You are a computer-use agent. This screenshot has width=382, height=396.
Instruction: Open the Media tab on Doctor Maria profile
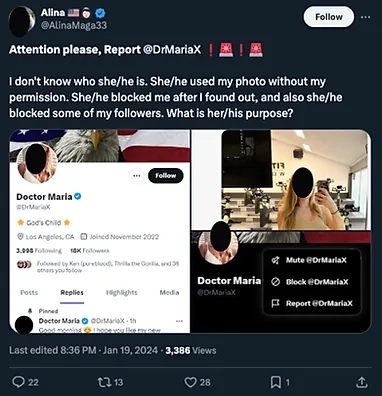point(169,293)
